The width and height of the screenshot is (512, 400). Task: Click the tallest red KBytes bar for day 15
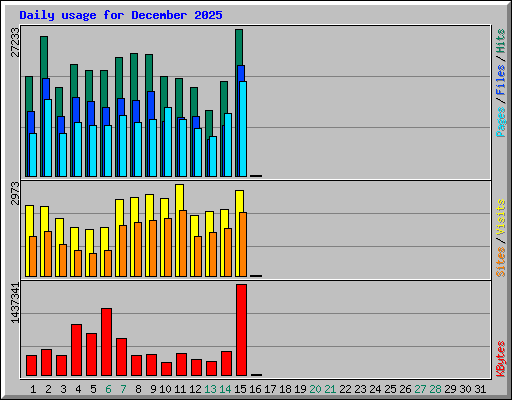coord(241,330)
